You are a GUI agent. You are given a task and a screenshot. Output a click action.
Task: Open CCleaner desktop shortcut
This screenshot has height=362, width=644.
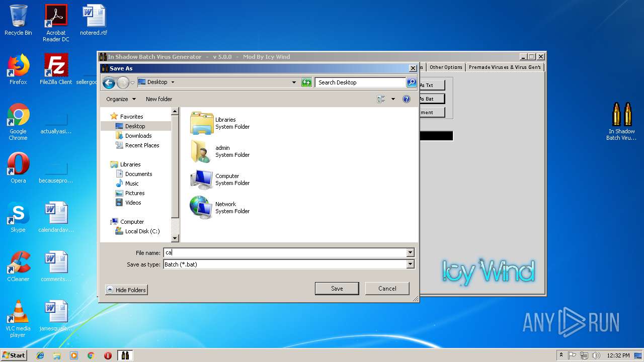coord(18,266)
